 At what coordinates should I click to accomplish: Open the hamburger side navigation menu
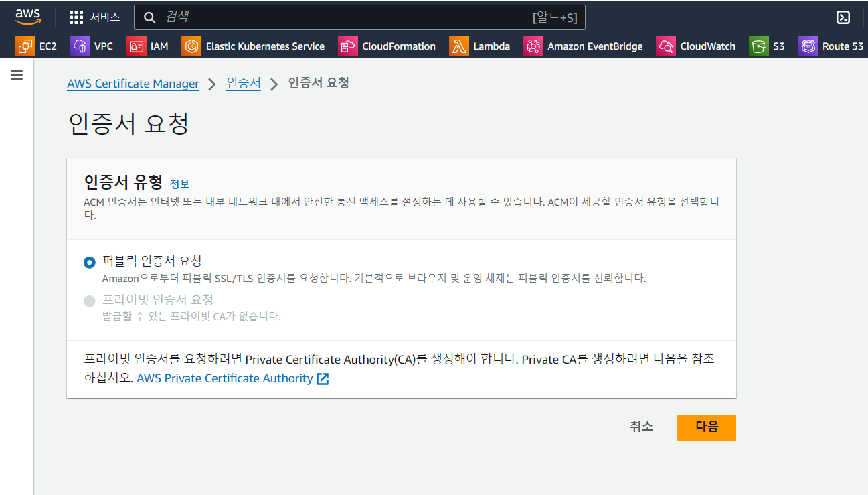(17, 75)
